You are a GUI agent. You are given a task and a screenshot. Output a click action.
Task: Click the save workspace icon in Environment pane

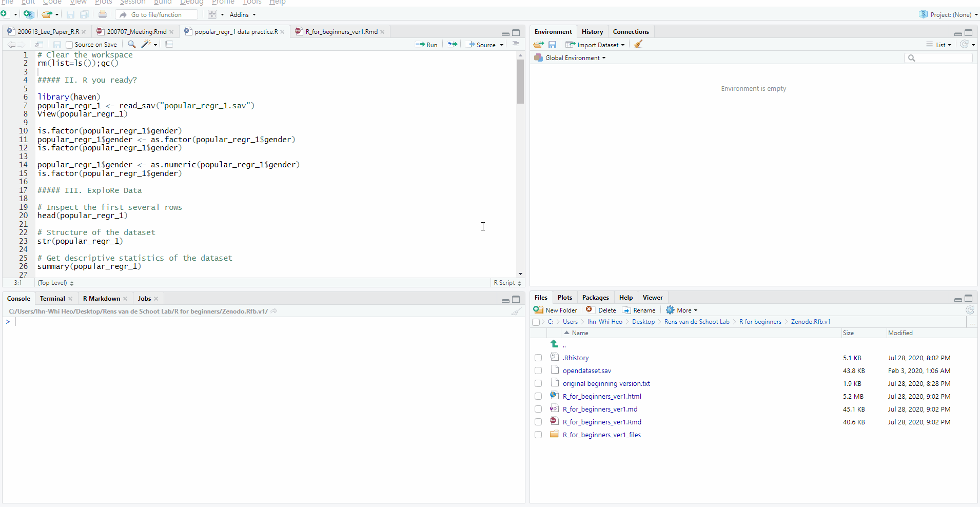point(552,45)
